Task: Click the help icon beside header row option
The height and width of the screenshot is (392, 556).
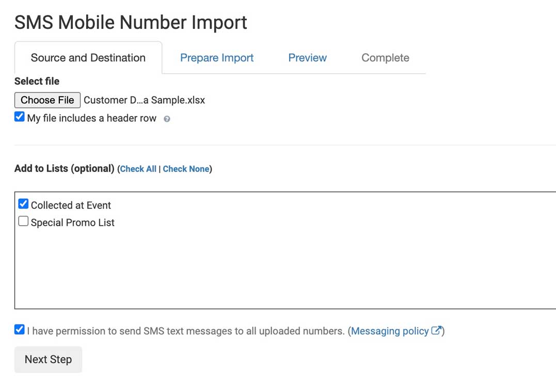Action: (167, 118)
